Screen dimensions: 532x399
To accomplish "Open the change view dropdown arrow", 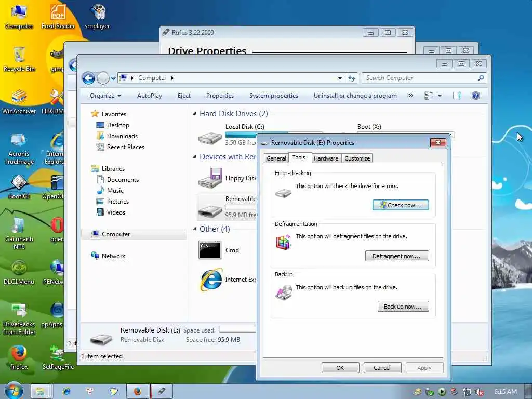I will click(440, 96).
